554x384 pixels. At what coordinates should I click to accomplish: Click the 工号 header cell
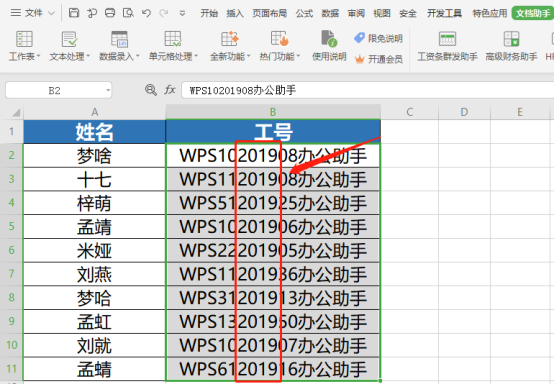point(273,132)
